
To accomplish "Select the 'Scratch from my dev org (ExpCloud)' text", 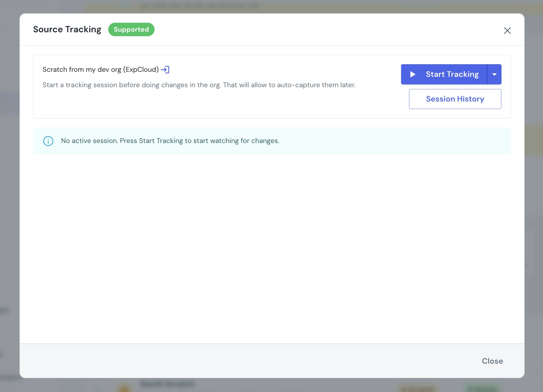I will tap(101, 70).
